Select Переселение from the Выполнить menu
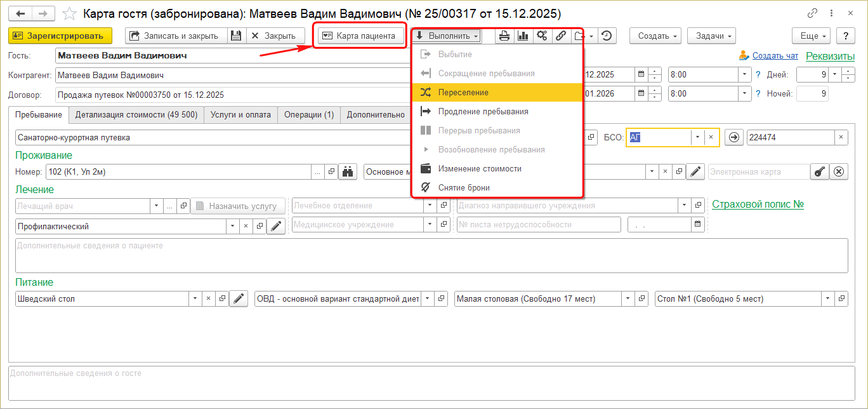Image resolution: width=868 pixels, height=409 pixels. [x=463, y=93]
